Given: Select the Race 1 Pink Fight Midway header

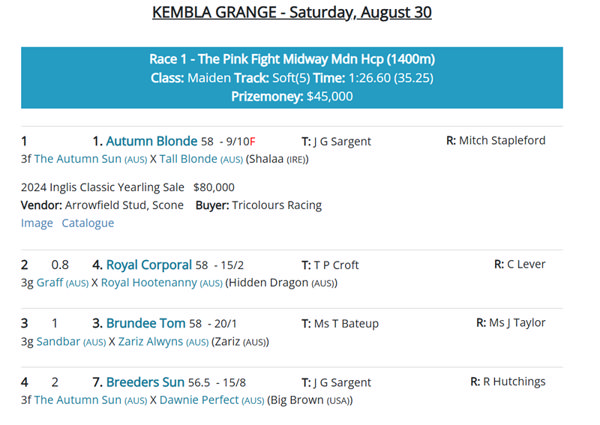Looking at the screenshot, I should 292,59.
